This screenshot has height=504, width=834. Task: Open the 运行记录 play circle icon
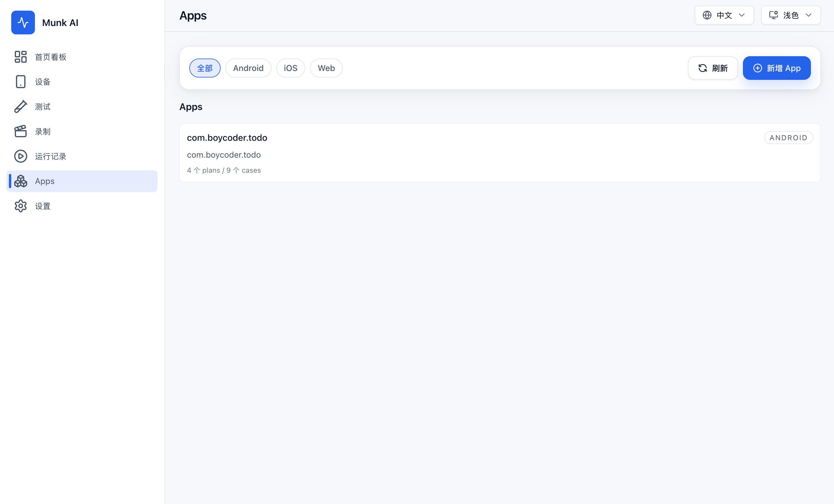pyautogui.click(x=21, y=156)
